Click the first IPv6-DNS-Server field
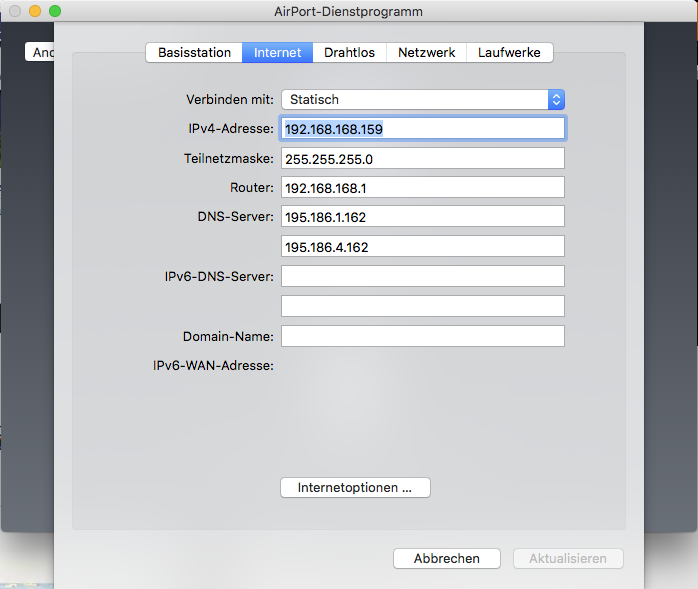This screenshot has width=698, height=589. [x=423, y=276]
